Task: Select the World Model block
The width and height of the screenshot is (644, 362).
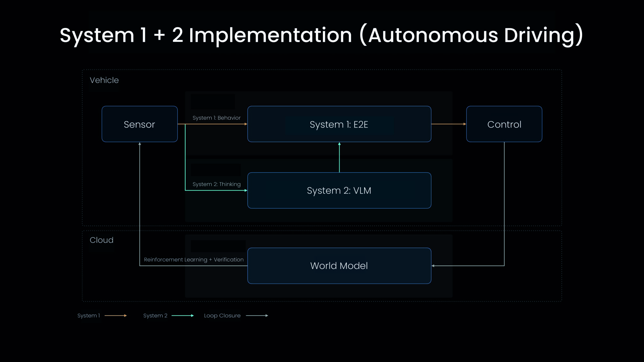Action: pyautogui.click(x=339, y=266)
